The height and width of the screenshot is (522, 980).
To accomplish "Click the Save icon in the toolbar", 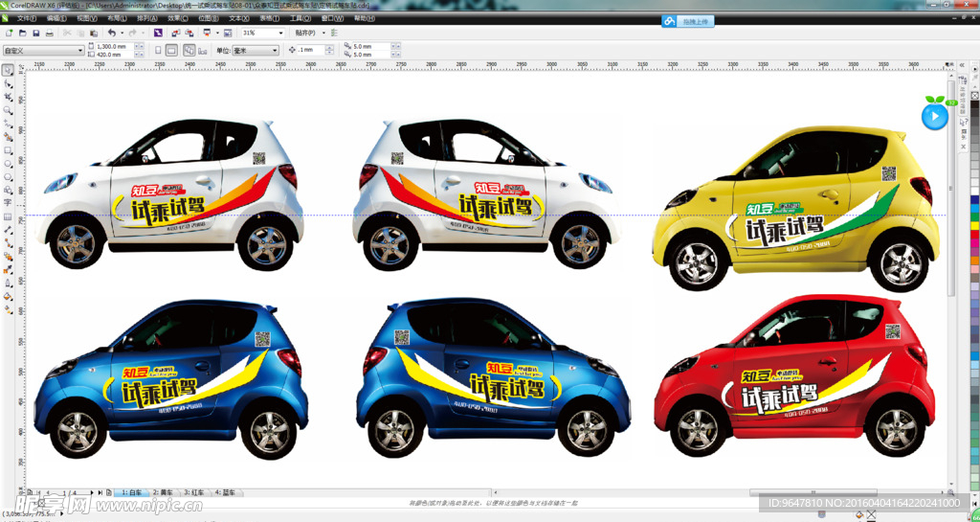I will (x=35, y=34).
